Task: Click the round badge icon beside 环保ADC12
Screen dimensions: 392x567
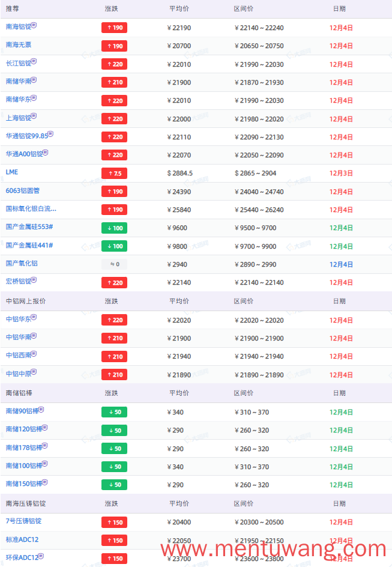Action: pos(41,556)
